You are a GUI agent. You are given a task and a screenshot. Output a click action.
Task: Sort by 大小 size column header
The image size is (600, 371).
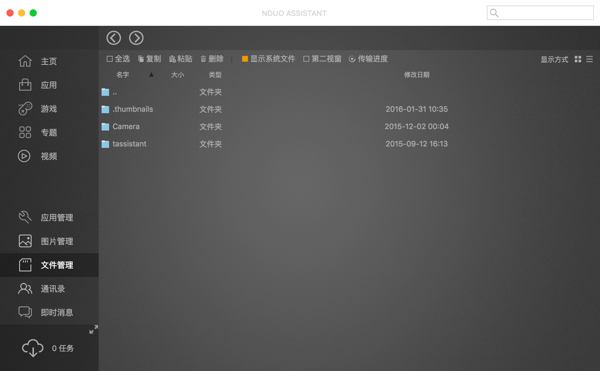177,75
